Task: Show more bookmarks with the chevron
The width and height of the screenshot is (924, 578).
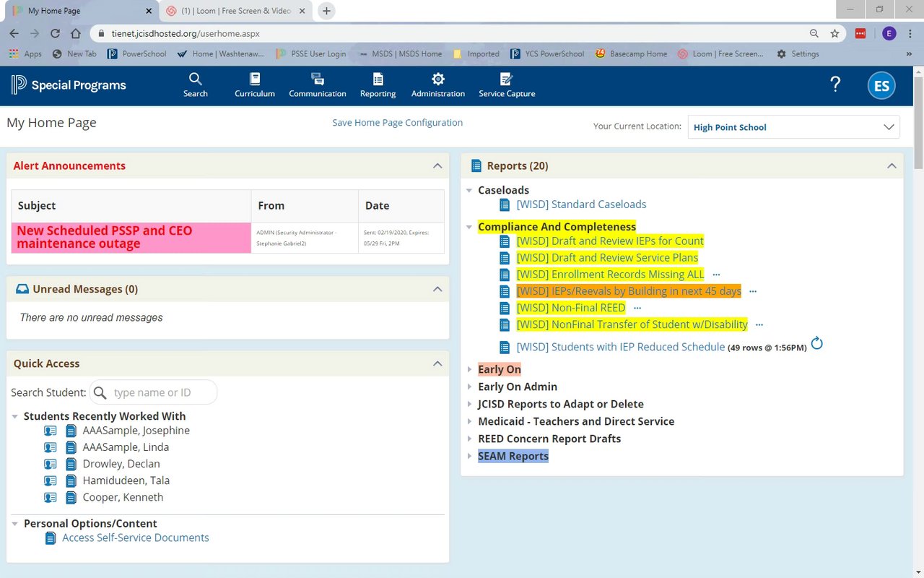Action: [x=909, y=53]
